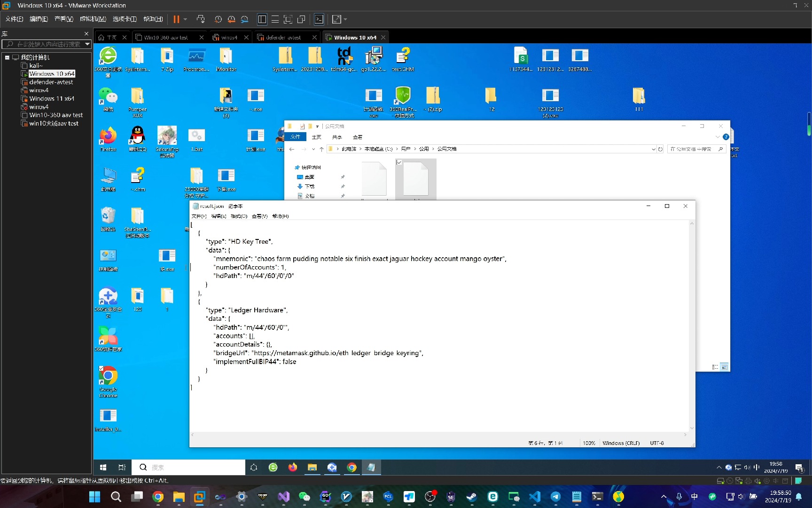The image size is (812, 508).
Task: Open the console view terminal icon
Action: click(x=319, y=19)
